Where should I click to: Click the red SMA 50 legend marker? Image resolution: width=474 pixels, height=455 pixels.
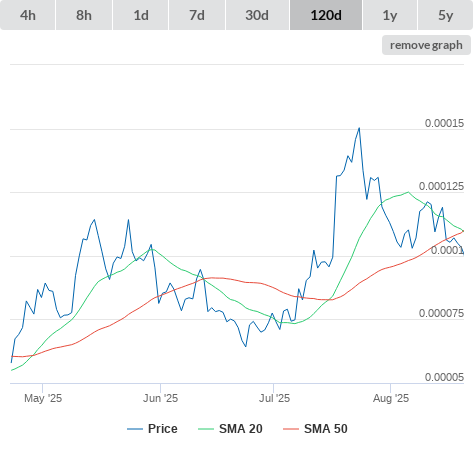pos(291,429)
